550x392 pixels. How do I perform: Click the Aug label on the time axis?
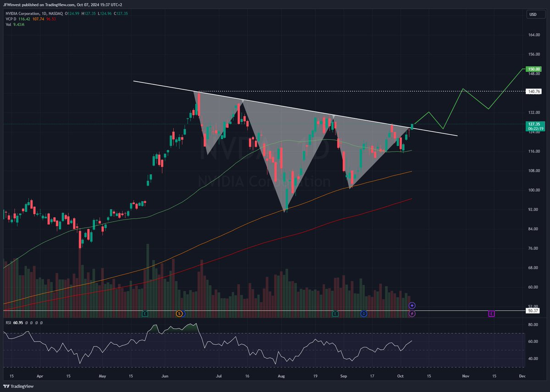click(281, 375)
